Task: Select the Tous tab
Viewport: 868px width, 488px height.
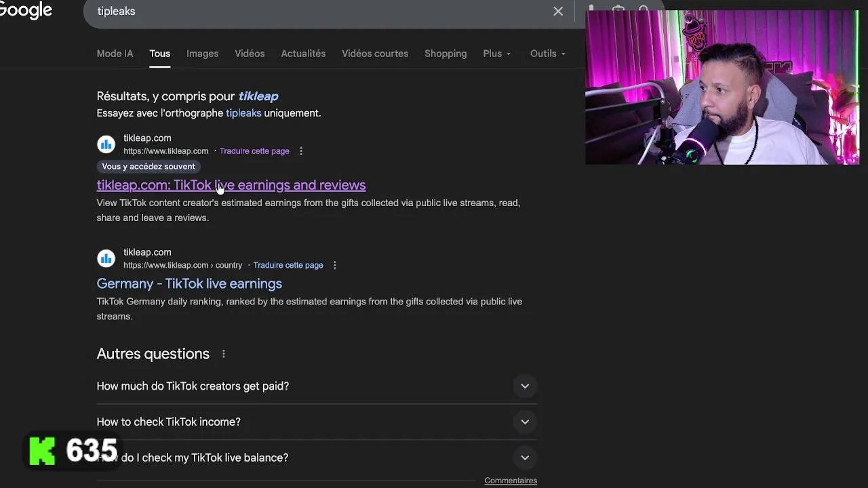Action: (160, 54)
